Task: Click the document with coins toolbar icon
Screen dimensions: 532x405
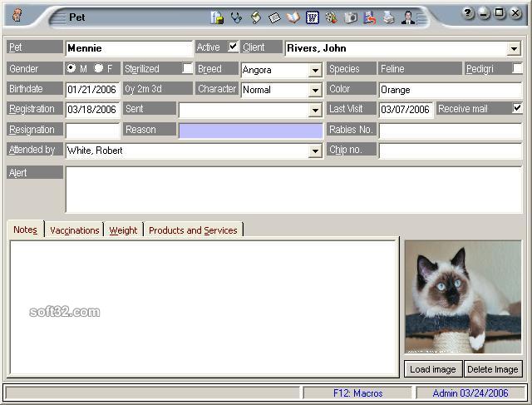Action: 217,17
